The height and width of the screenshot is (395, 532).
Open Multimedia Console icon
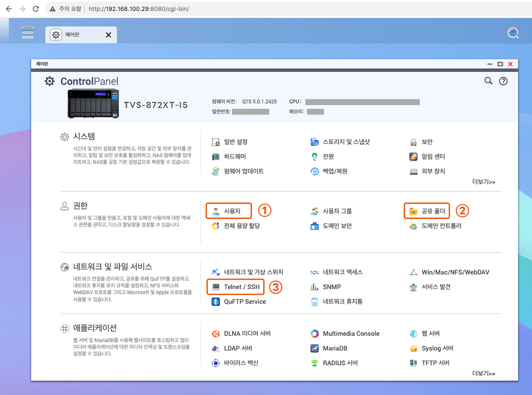pyautogui.click(x=315, y=334)
